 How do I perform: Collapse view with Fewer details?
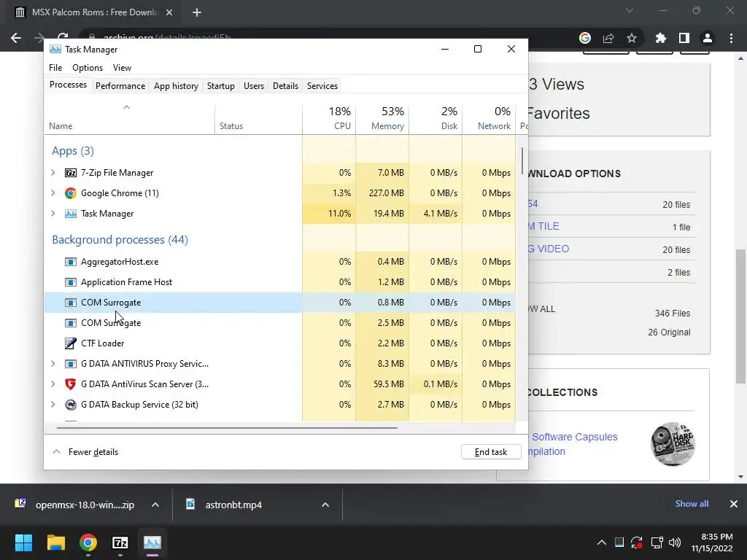85,452
